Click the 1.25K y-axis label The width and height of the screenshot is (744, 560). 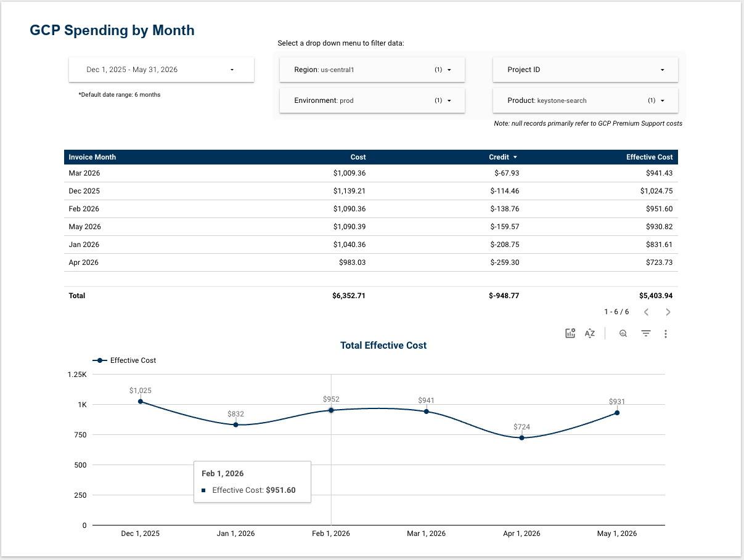[x=76, y=375]
